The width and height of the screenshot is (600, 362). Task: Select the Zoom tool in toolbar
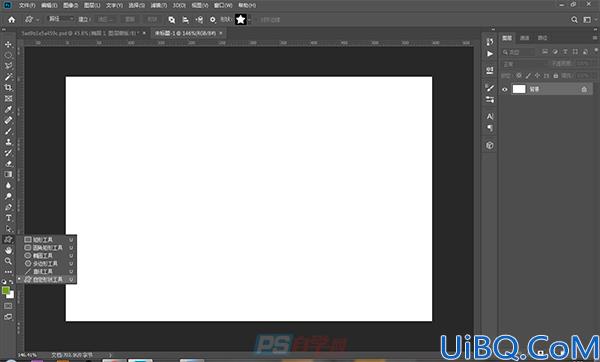click(8, 261)
